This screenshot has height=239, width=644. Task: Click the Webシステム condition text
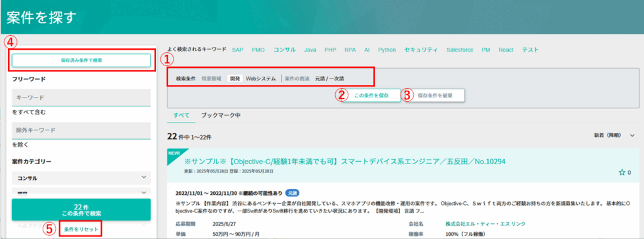pos(261,79)
